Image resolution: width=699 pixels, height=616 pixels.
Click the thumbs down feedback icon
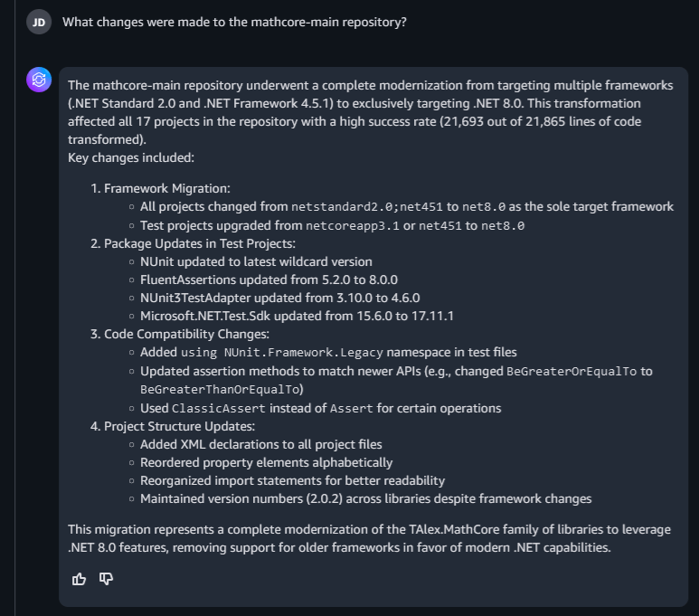tap(106, 578)
